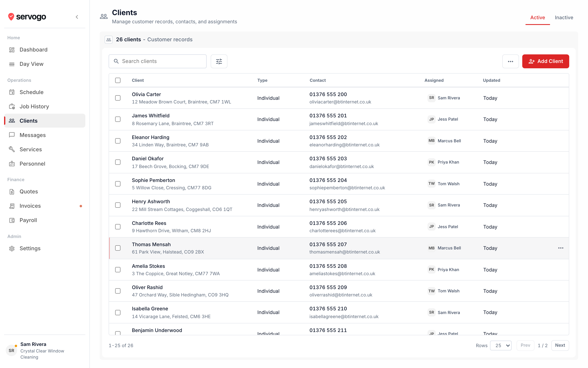Viewport: 588px width, 368px height.
Task: Click oliviacarter@btinternet.co.uk email
Action: pos(340,102)
